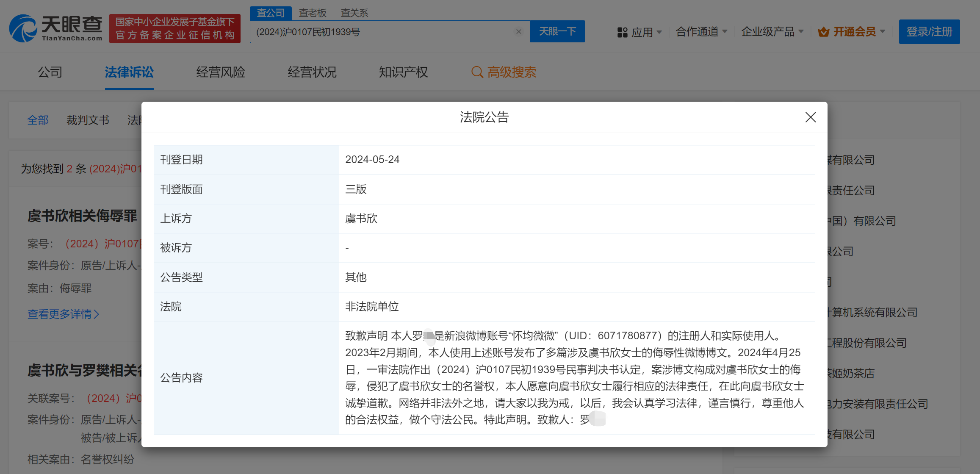The width and height of the screenshot is (980, 474).
Task: Click the crown icon for 开通会员
Action: 823,32
